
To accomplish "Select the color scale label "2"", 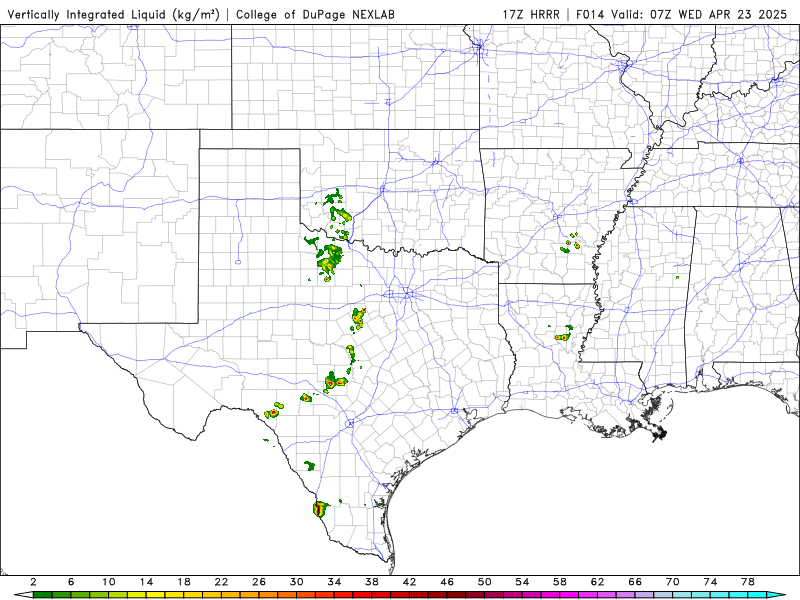I will tap(33, 582).
